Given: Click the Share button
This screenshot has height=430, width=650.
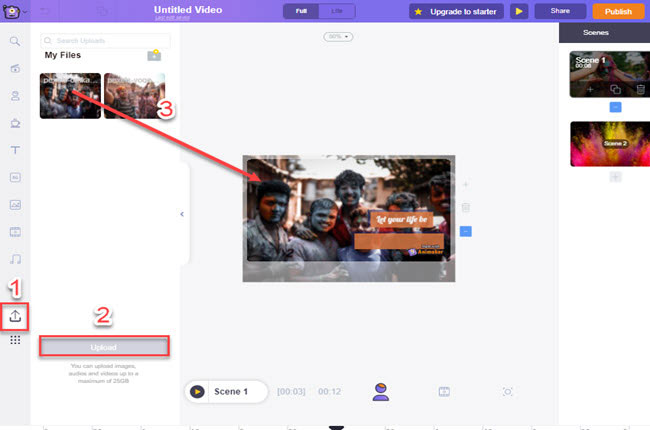Looking at the screenshot, I should 560,11.
